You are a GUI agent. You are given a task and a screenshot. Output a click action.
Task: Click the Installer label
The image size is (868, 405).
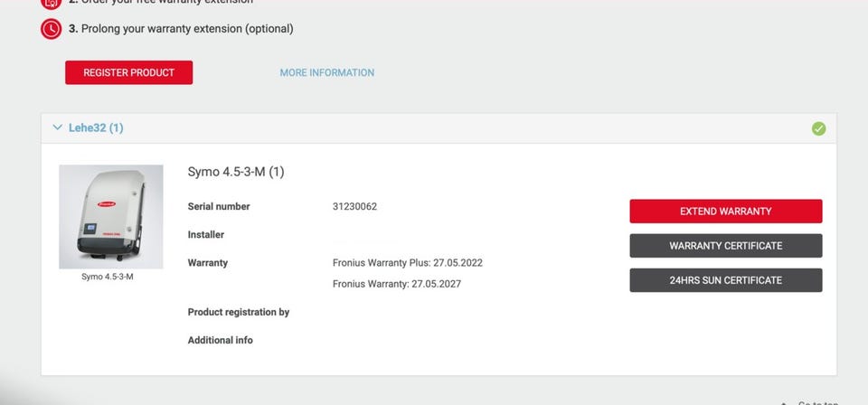point(206,234)
